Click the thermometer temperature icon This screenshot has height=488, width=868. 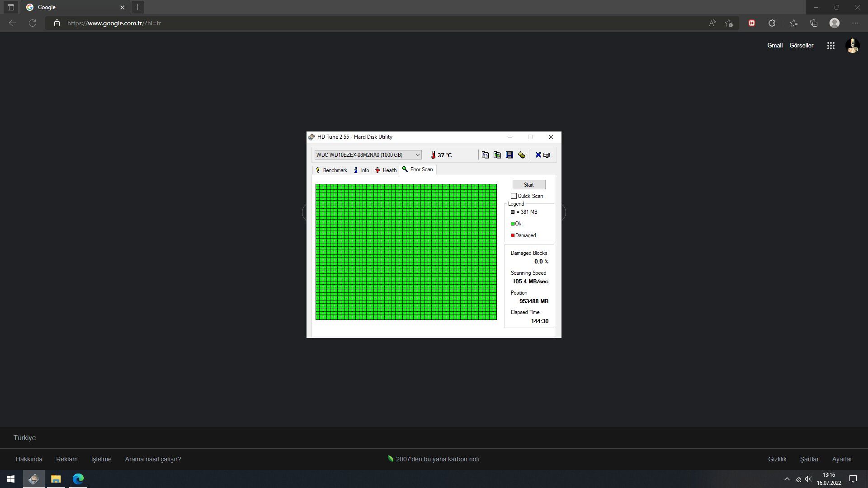point(433,155)
